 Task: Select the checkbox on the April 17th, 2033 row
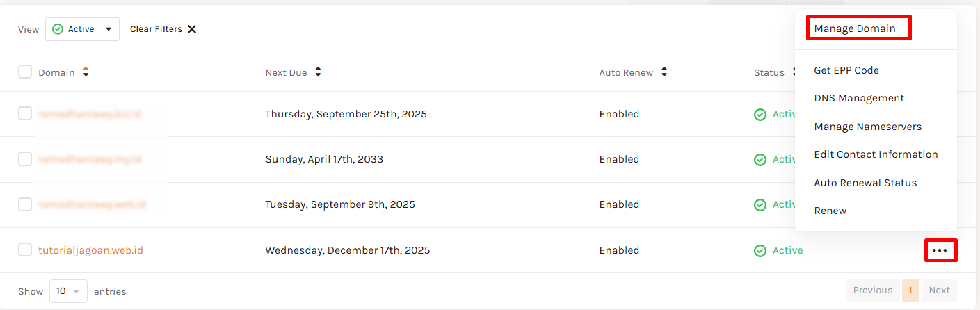(x=25, y=159)
